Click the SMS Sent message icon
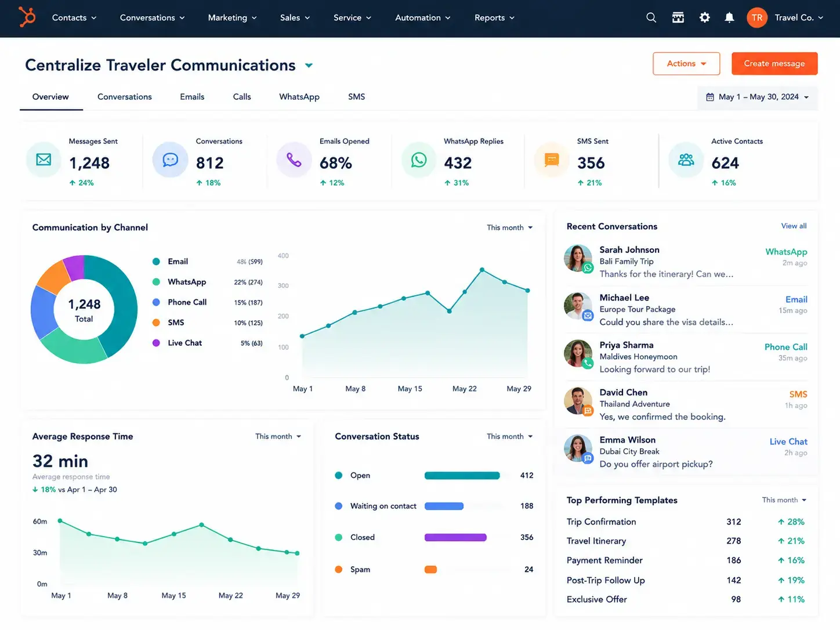 [552, 159]
